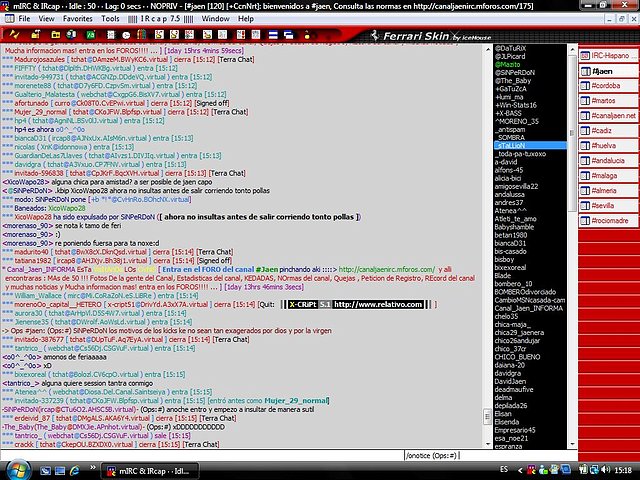
Task: Switch to the #andalucia channel
Action: (x=609, y=161)
